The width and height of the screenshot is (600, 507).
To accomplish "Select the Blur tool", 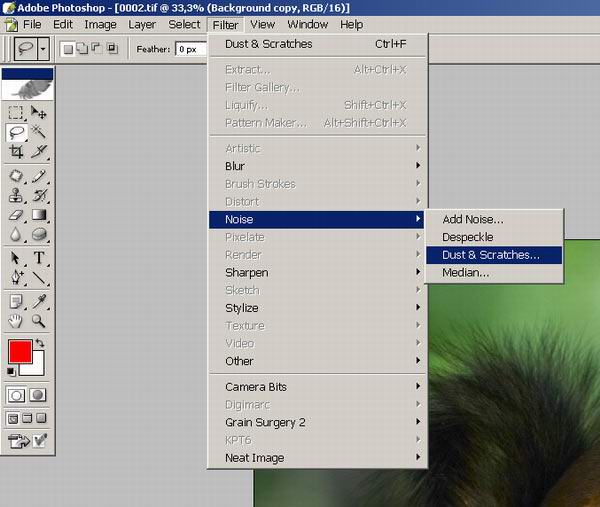I will tap(16, 234).
